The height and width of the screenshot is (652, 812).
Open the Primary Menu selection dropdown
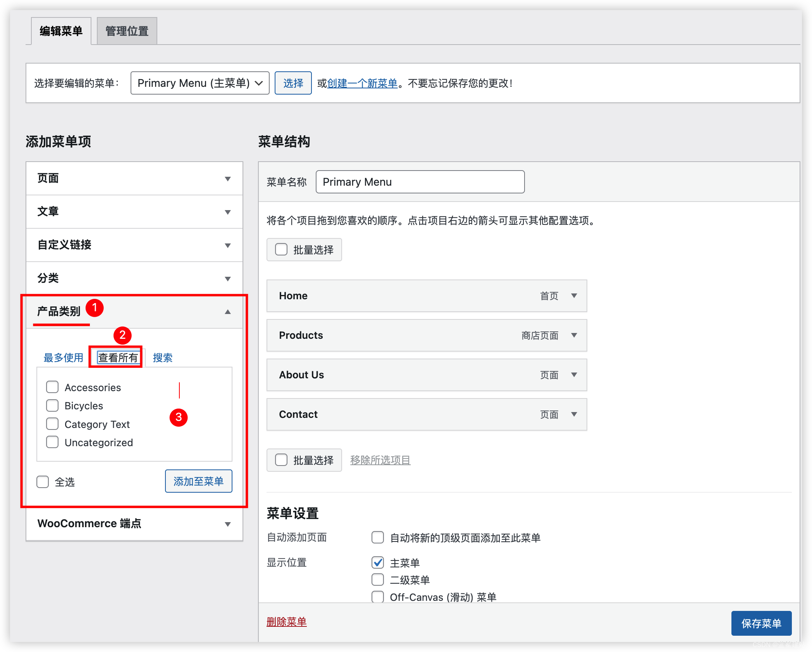pos(200,83)
